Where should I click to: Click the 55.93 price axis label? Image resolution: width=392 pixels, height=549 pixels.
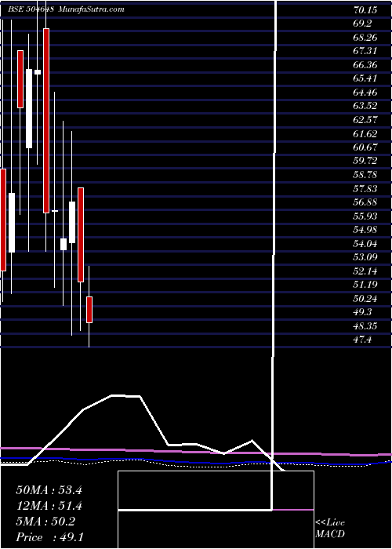tap(365, 216)
